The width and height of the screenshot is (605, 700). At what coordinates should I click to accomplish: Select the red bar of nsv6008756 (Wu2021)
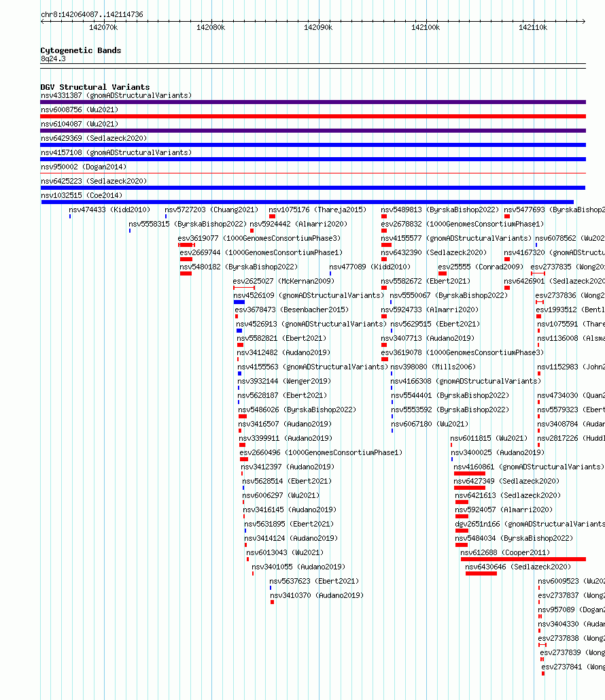click(x=313, y=116)
